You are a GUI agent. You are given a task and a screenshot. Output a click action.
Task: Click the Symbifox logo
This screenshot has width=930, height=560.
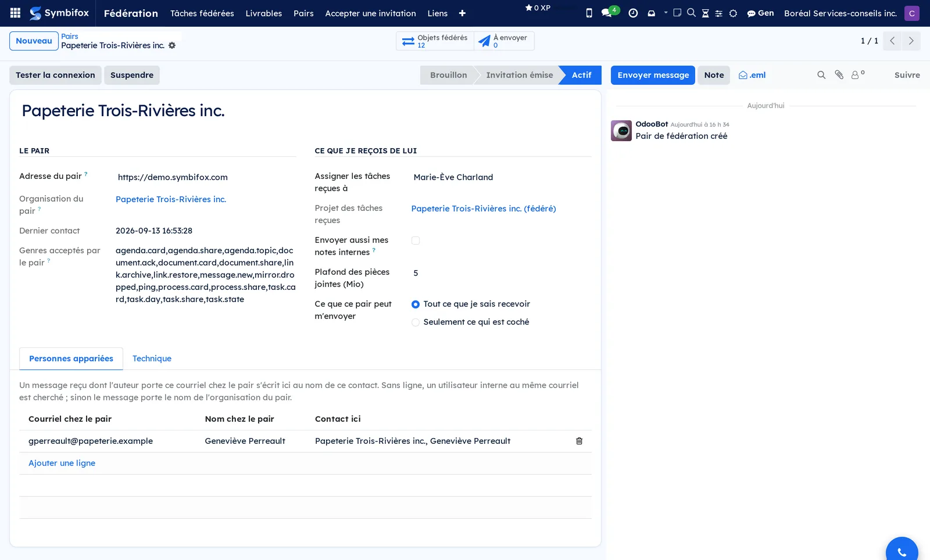[59, 13]
